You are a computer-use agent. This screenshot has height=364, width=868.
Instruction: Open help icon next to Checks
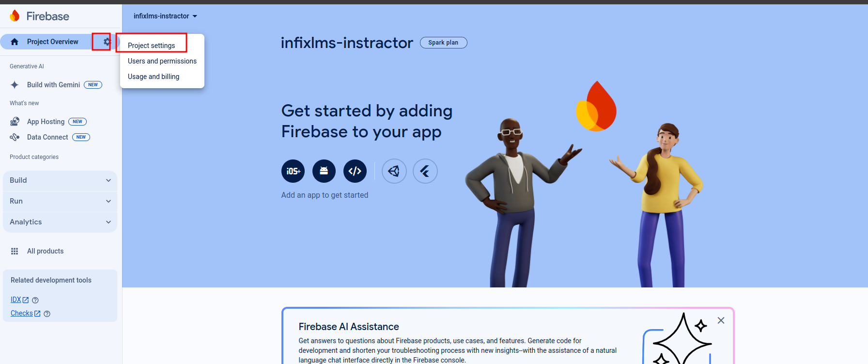(x=47, y=314)
